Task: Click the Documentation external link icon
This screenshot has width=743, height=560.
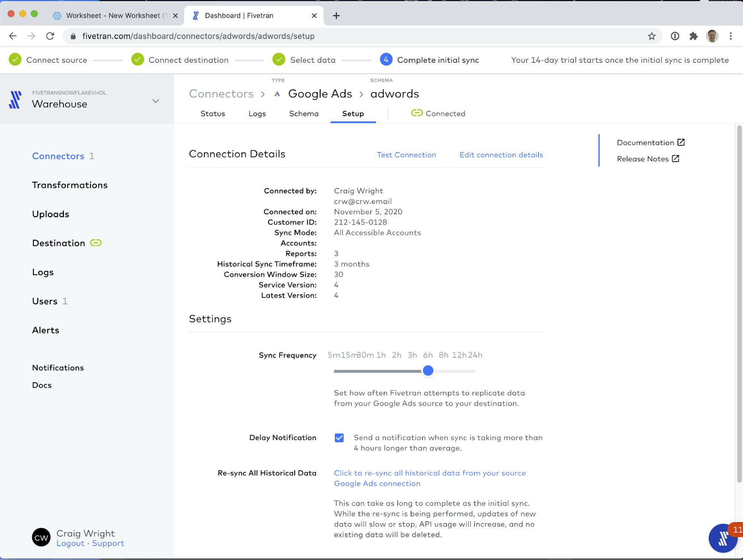Action: (681, 142)
